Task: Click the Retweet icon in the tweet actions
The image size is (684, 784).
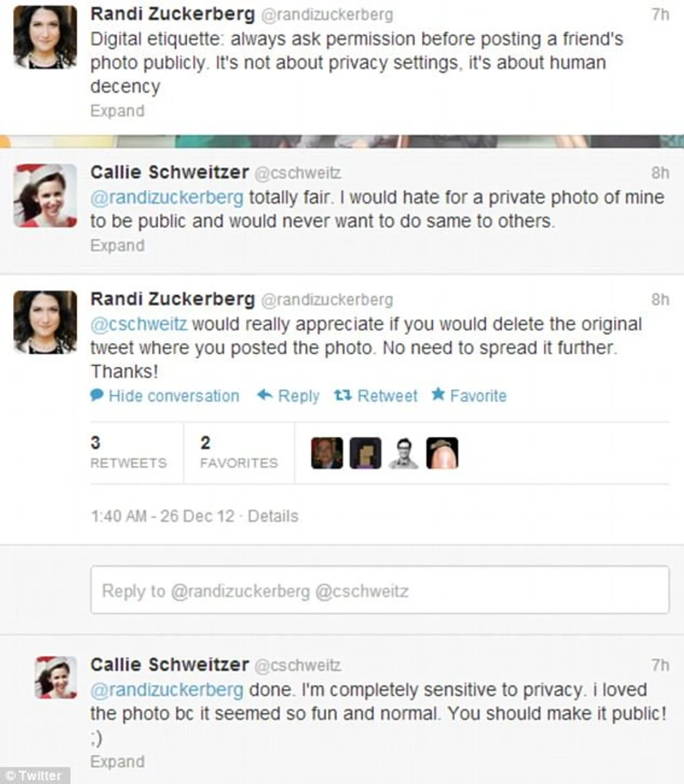Action: tap(341, 395)
